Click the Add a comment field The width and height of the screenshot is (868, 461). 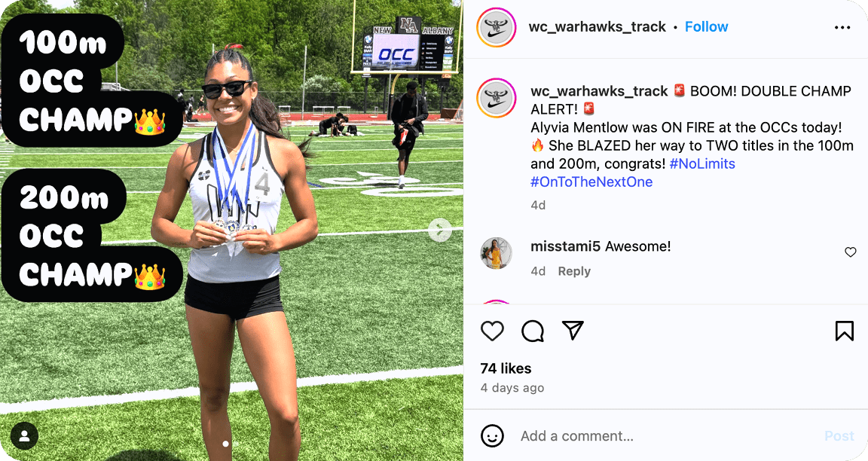tap(665, 436)
